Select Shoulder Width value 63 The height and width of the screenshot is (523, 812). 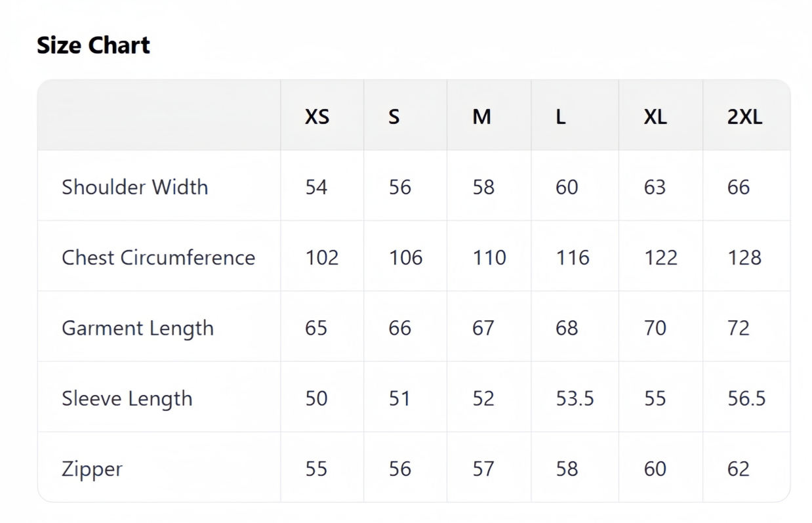click(x=655, y=187)
